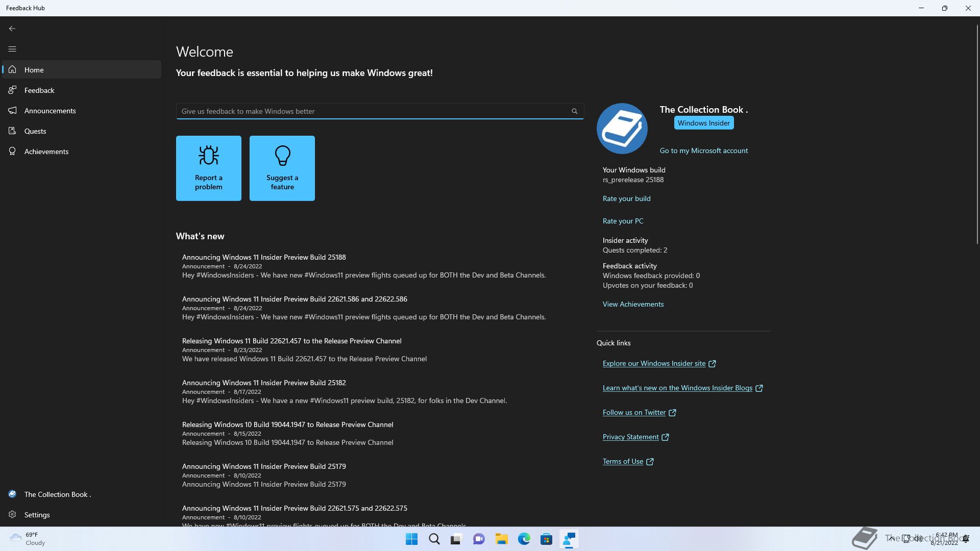This screenshot has height=551, width=980.
Task: Click the book profile avatar image
Action: pos(622,129)
